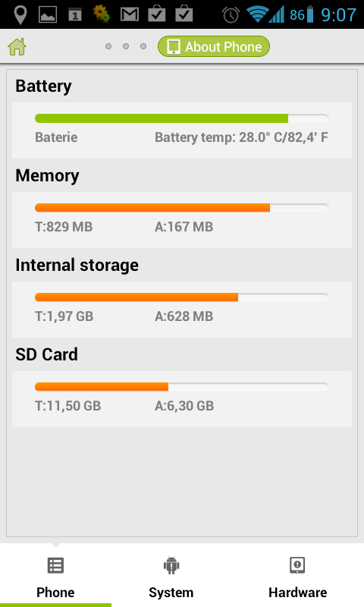Tap the battery temperature text
The width and height of the screenshot is (364, 607).
click(x=241, y=137)
